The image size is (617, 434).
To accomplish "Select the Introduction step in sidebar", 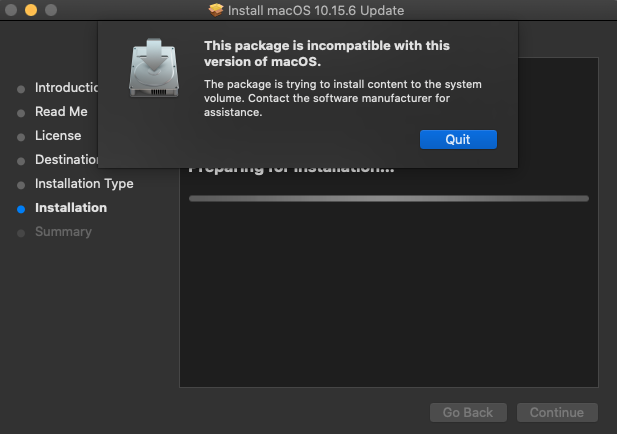I will click(x=66, y=88).
